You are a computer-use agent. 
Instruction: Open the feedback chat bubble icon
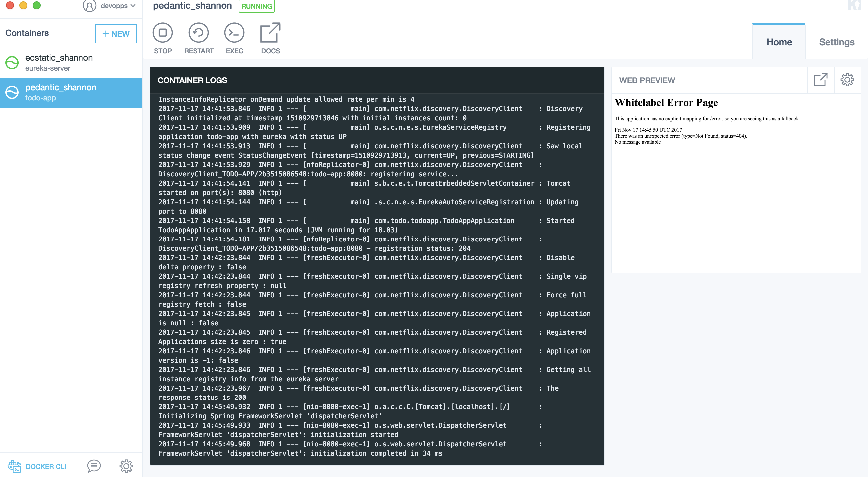pos(94,466)
